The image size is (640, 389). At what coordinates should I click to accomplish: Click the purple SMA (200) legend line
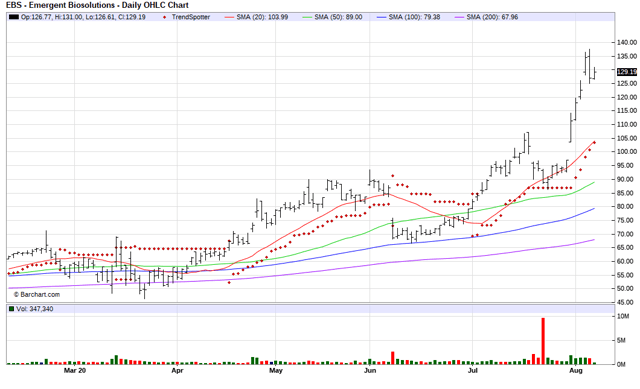460,17
